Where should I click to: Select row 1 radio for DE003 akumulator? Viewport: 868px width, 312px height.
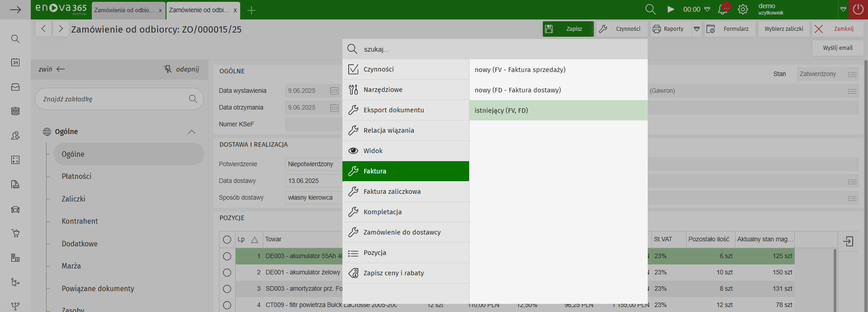click(x=227, y=256)
